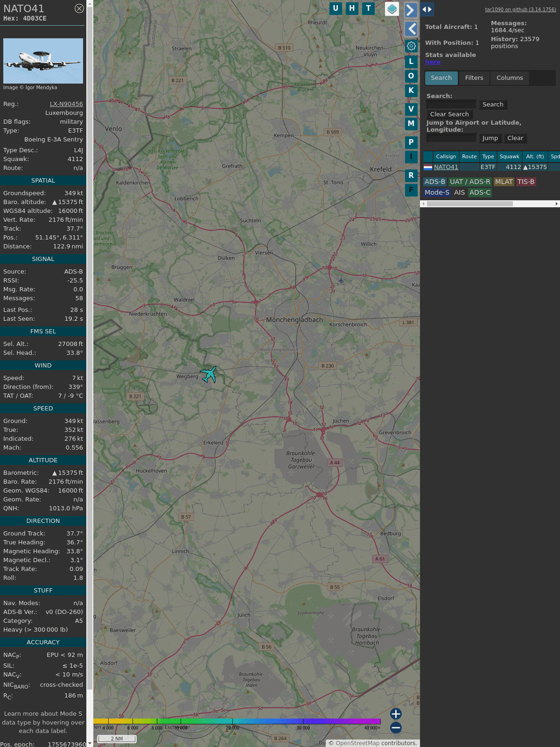Click the aircraft search input field
Image resolution: width=560 pixels, height=747 pixels.
click(451, 105)
